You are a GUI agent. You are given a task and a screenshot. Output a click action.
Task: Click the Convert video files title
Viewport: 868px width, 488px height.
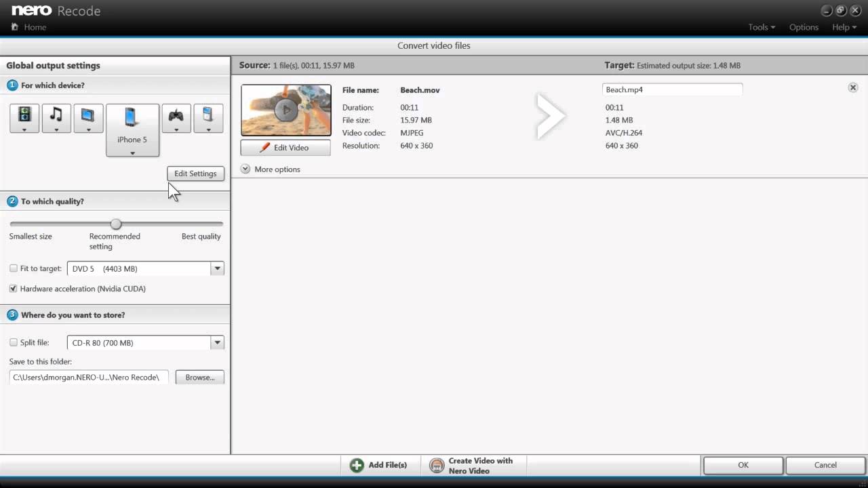click(434, 45)
